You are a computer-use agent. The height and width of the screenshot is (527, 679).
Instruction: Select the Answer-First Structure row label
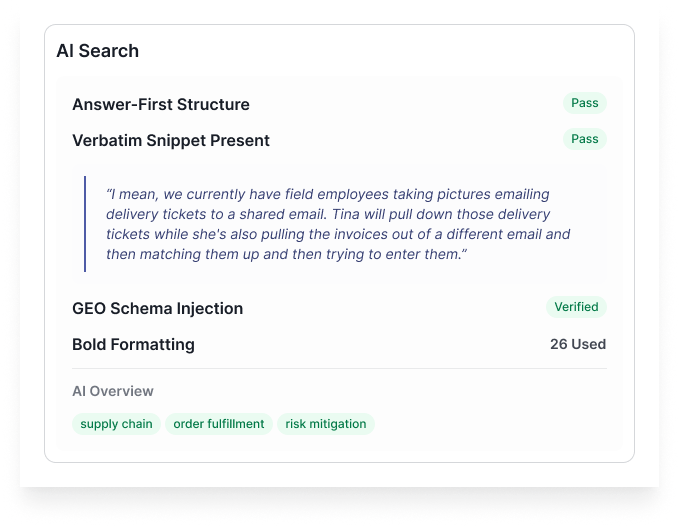pos(160,105)
